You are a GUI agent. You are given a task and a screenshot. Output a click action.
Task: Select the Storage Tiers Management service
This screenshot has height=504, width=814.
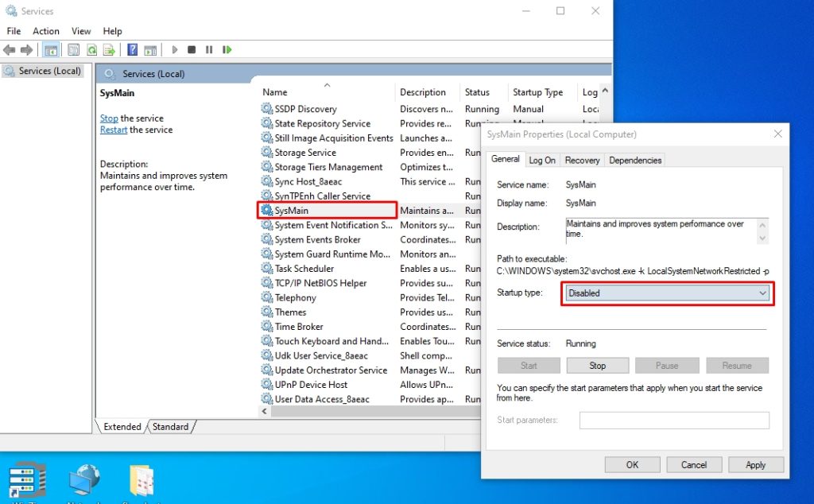[328, 167]
